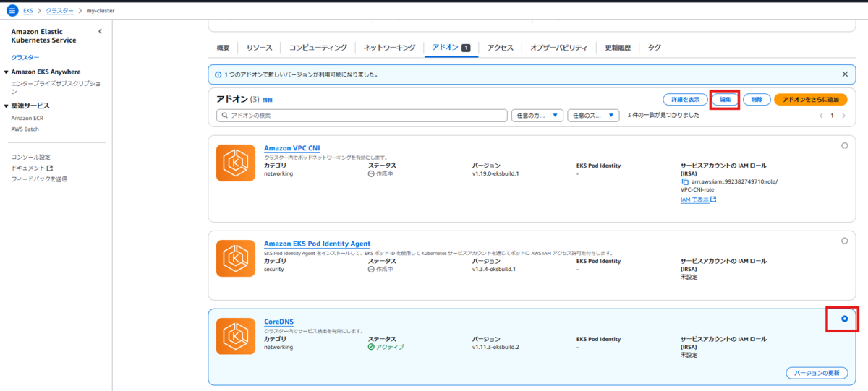Switch to the タグ tab
This screenshot has width=868, height=391.
(x=654, y=48)
